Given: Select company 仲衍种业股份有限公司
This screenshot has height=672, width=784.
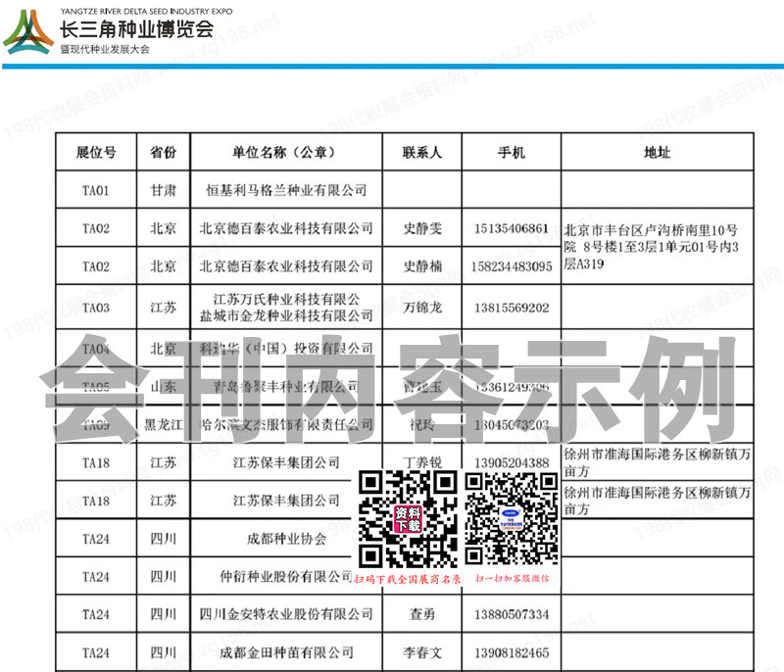Looking at the screenshot, I should [x=286, y=577].
